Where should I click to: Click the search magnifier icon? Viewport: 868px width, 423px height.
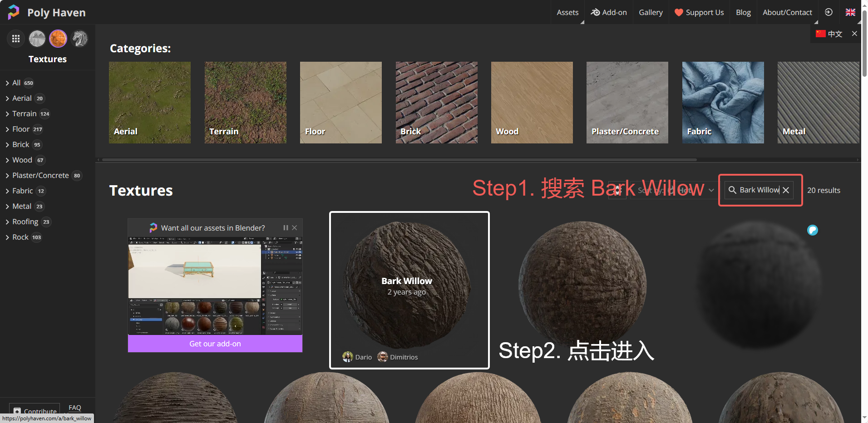coord(732,190)
